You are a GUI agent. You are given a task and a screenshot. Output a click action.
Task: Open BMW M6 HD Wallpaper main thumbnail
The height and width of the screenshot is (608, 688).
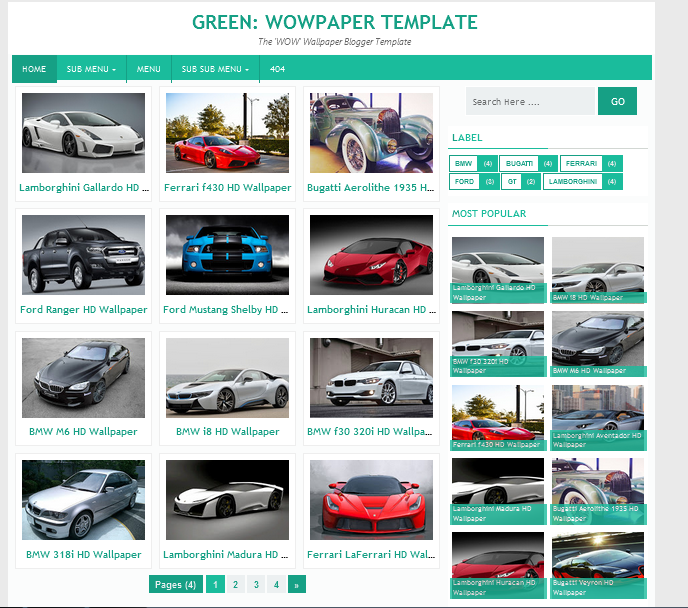click(83, 378)
